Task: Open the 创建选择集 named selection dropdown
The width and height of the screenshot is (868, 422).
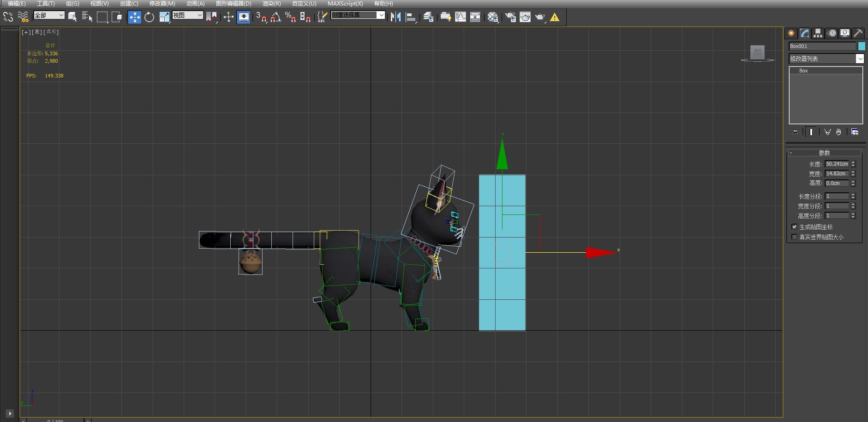Action: tap(358, 15)
